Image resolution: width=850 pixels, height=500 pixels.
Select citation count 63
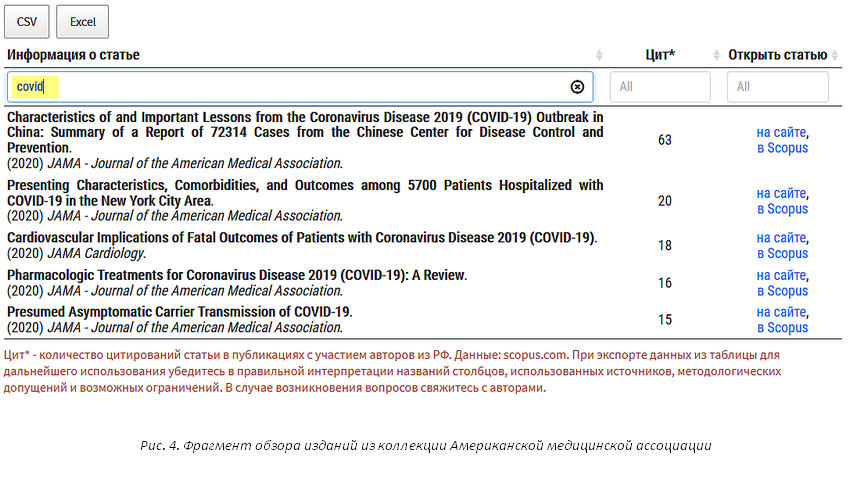coord(665,140)
